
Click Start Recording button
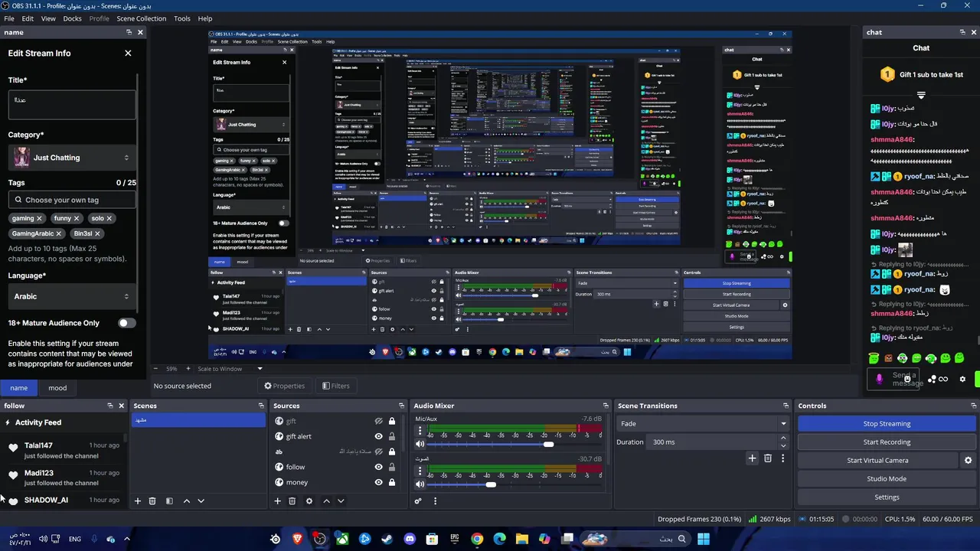coord(887,442)
